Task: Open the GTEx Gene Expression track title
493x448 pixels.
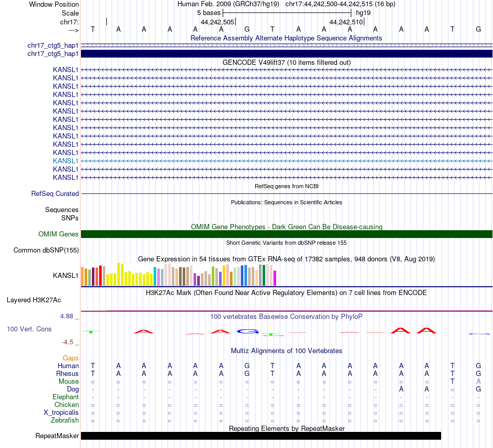Action: pyautogui.click(x=286, y=259)
